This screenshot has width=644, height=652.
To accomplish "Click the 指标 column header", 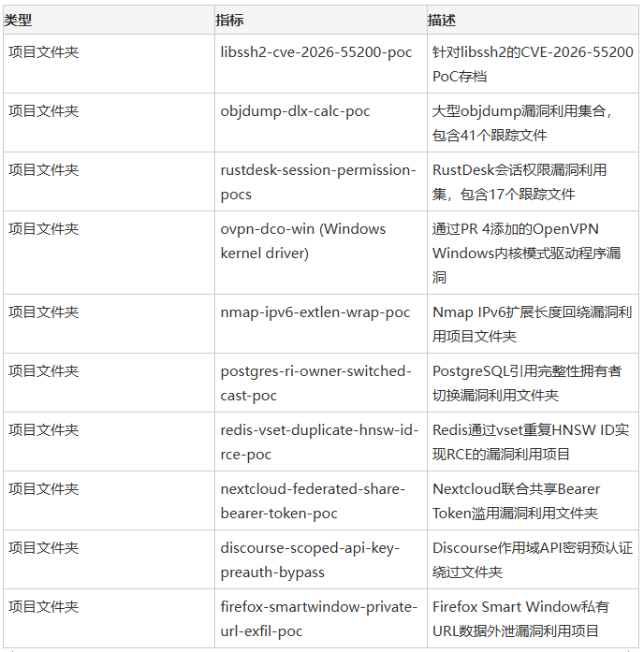I will (321, 20).
